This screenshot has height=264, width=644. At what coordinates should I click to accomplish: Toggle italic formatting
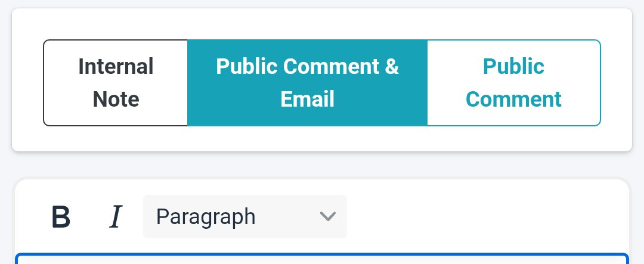pos(116,217)
